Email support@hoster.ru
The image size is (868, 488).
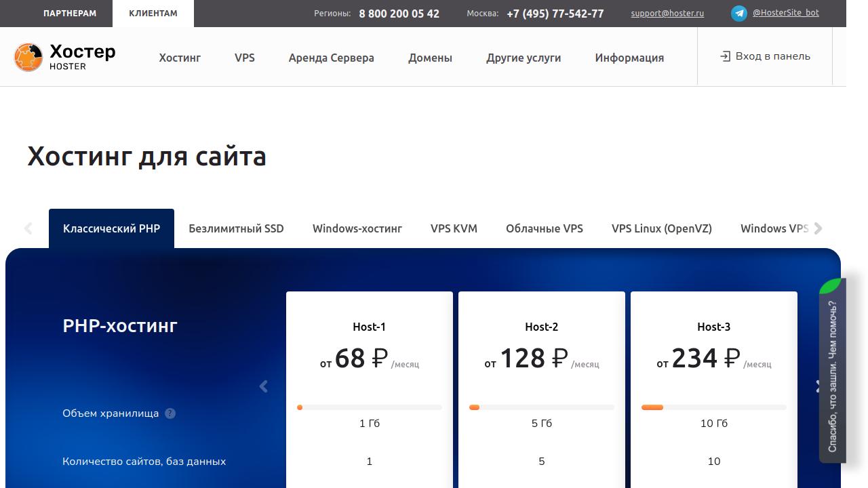(x=667, y=14)
